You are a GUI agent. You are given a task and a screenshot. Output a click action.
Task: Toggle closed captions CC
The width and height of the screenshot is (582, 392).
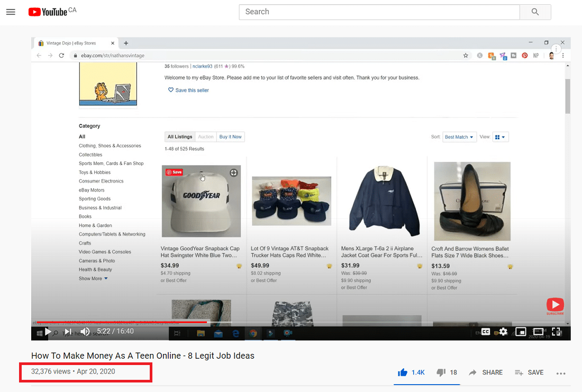pos(486,332)
